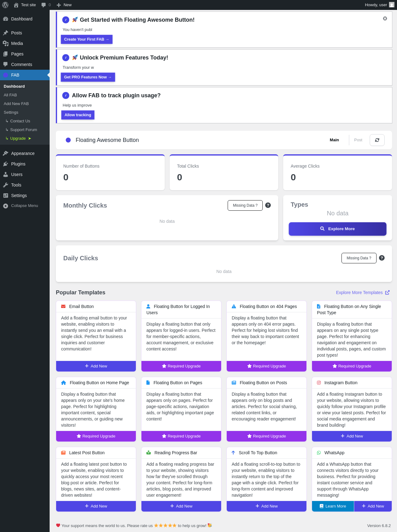This screenshot has width=397, height=532.
Task: Click Missing Data in Monthly Clicks
Action: [245, 205]
